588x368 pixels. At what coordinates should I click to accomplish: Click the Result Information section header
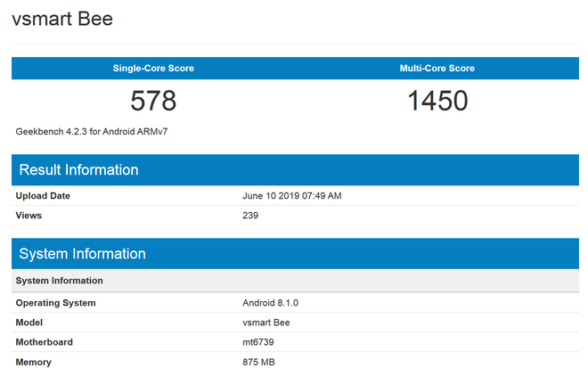pyautogui.click(x=79, y=170)
